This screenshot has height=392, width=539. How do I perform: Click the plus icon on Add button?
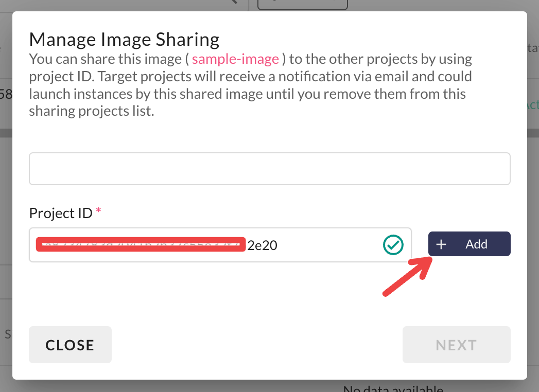click(441, 244)
